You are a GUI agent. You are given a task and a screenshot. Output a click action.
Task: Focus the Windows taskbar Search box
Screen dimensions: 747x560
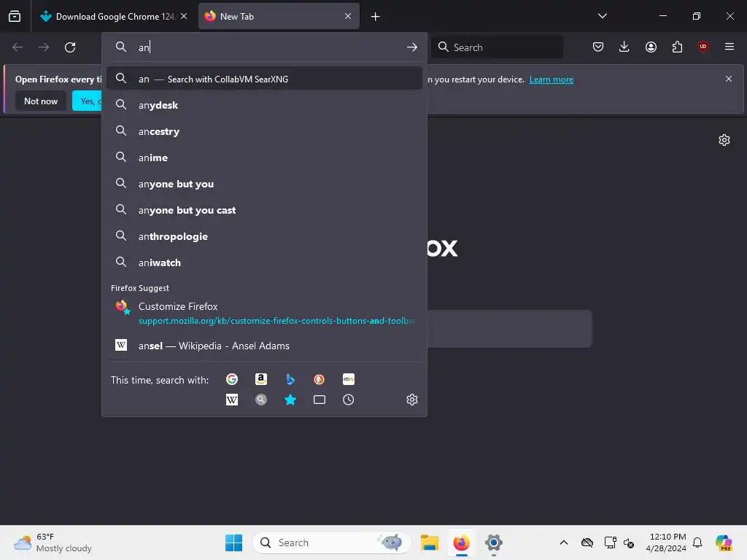click(332, 542)
